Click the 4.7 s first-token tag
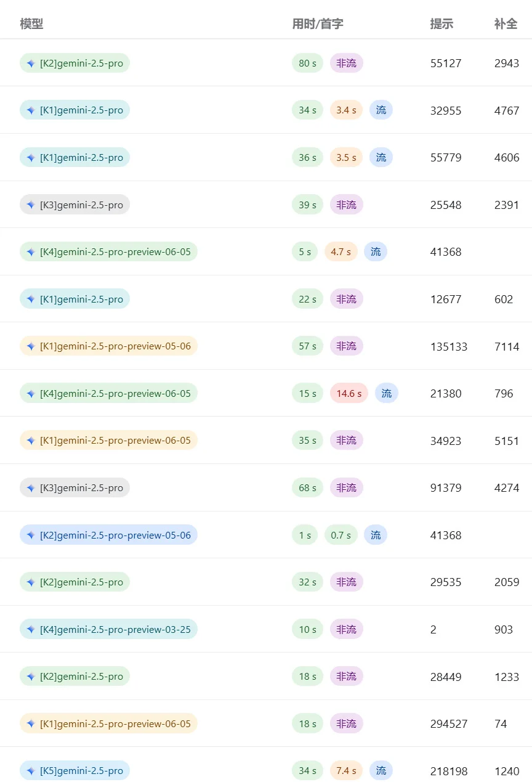This screenshot has width=532, height=782. pos(341,252)
